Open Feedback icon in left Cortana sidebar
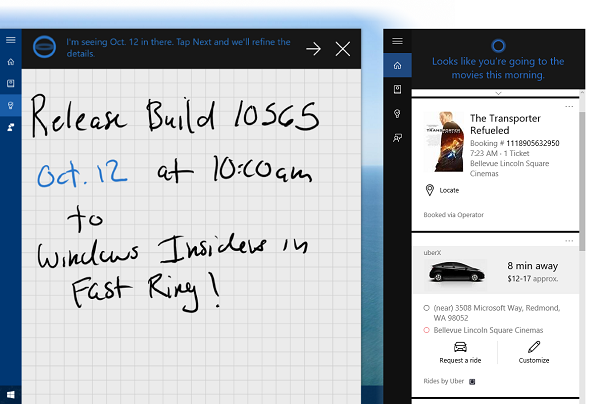 (11, 127)
